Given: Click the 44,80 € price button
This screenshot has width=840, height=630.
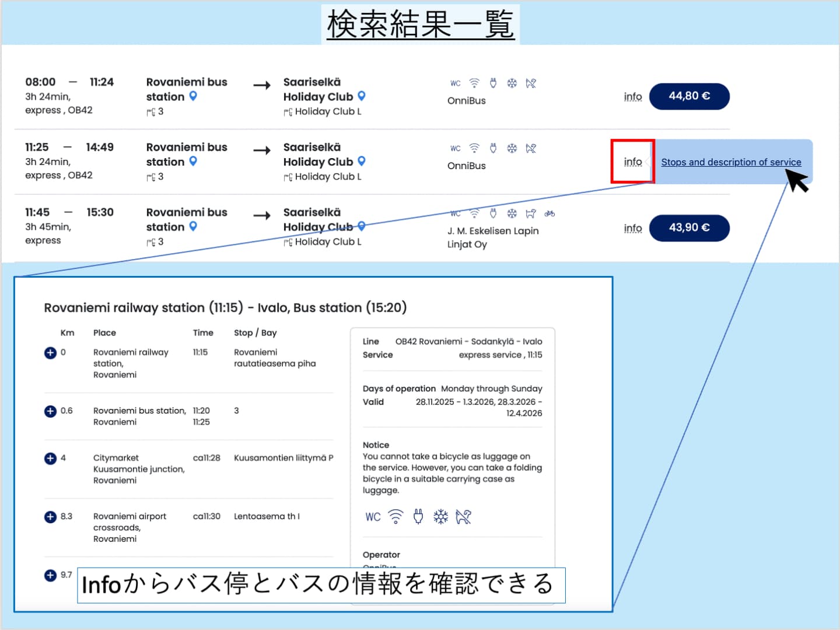Looking at the screenshot, I should click(x=689, y=96).
